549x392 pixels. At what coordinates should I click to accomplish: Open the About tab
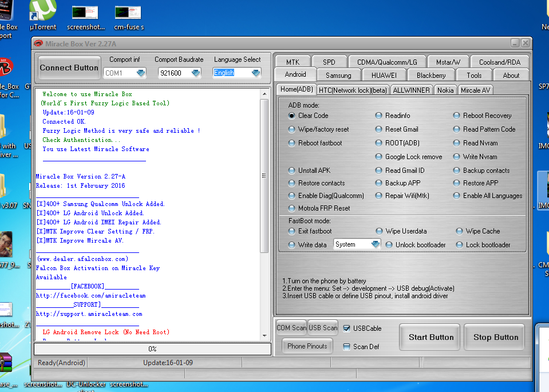(511, 75)
